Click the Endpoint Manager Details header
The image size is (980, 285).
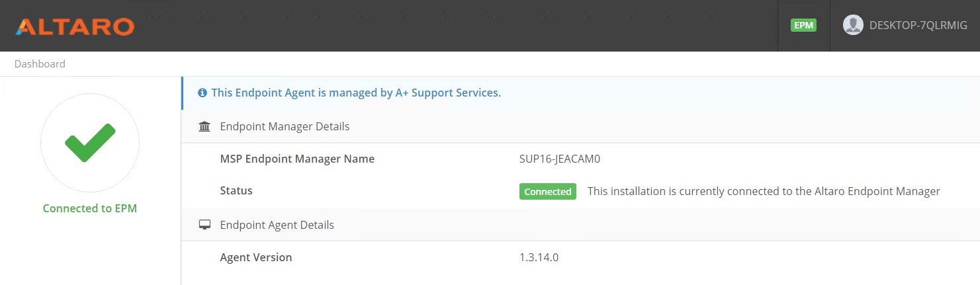(285, 126)
